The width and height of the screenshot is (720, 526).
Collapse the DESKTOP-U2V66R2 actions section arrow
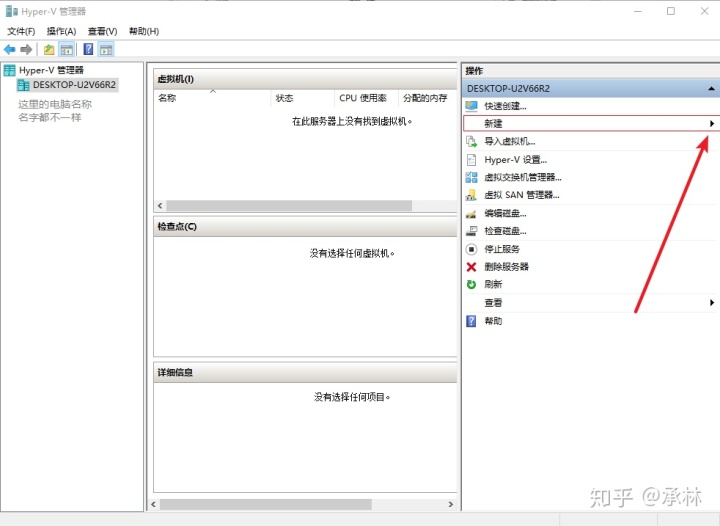click(x=711, y=89)
